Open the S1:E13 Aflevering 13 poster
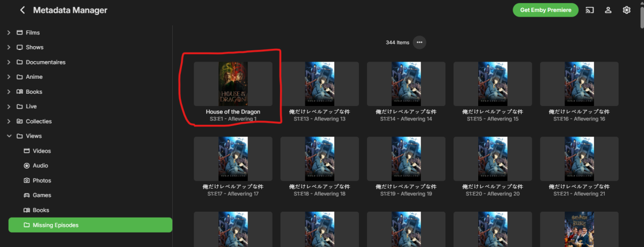Screen dimensions: 644x247 pos(319,84)
